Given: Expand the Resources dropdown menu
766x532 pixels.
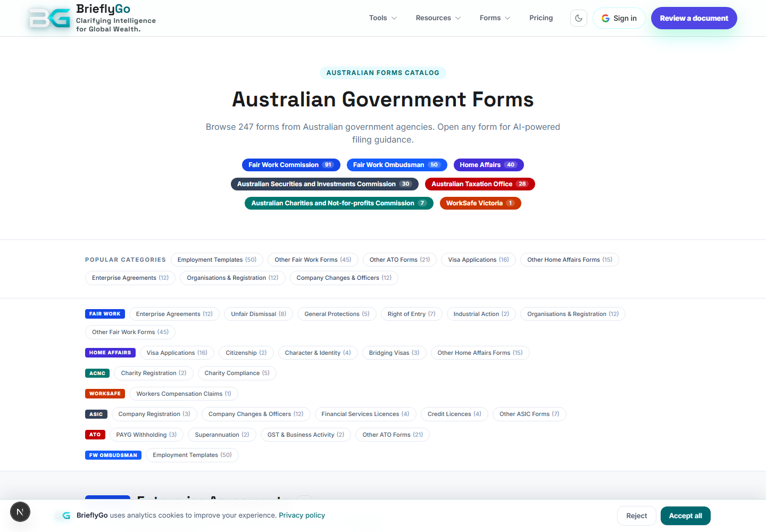Looking at the screenshot, I should [438, 18].
